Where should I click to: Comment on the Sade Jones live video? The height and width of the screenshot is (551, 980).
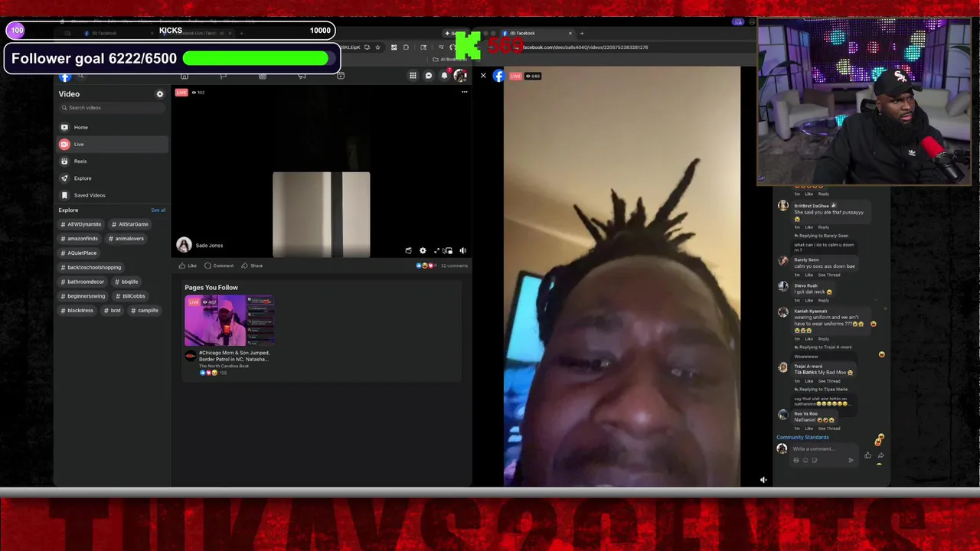click(x=219, y=266)
